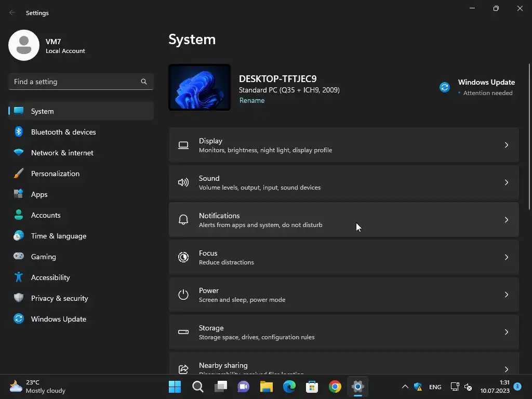Viewport: 532px width, 399px height.
Task: Click the desktop wallpaper thumbnail
Action: point(199,87)
